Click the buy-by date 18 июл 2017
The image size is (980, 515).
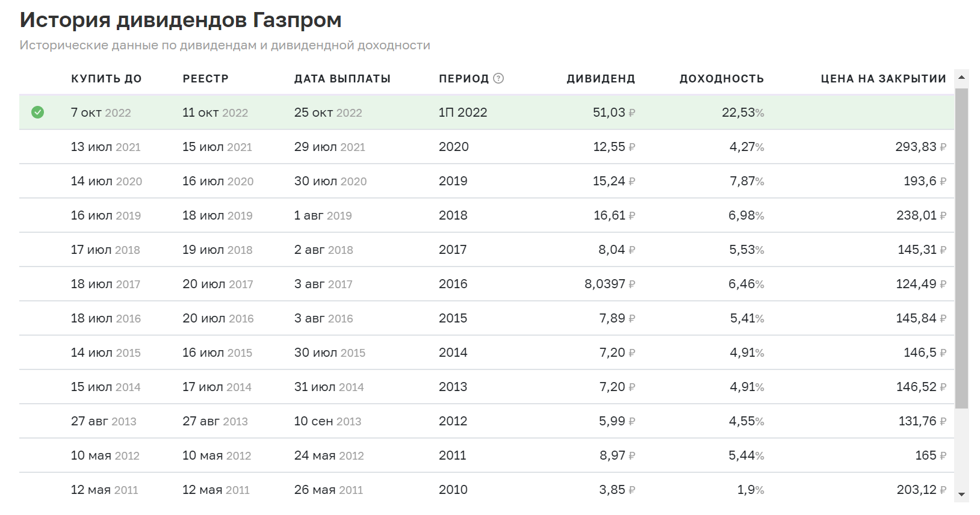coord(106,284)
